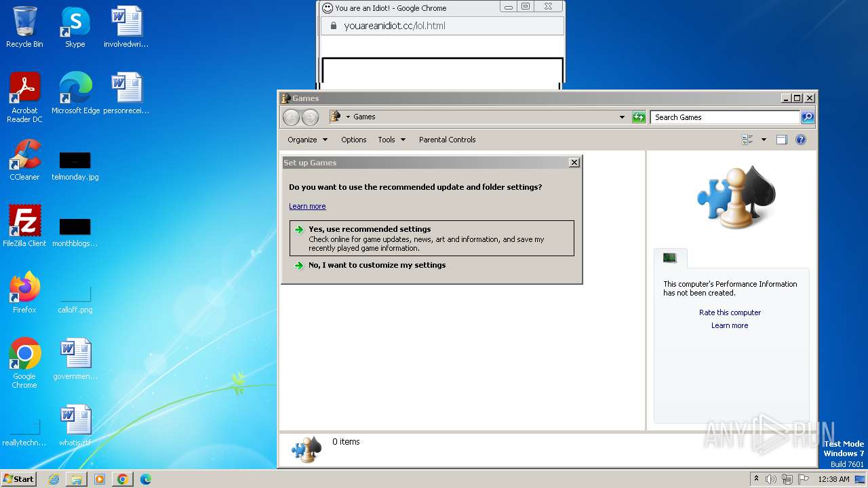868x488 pixels.
Task: Click the Search Games input field
Action: 725,117
